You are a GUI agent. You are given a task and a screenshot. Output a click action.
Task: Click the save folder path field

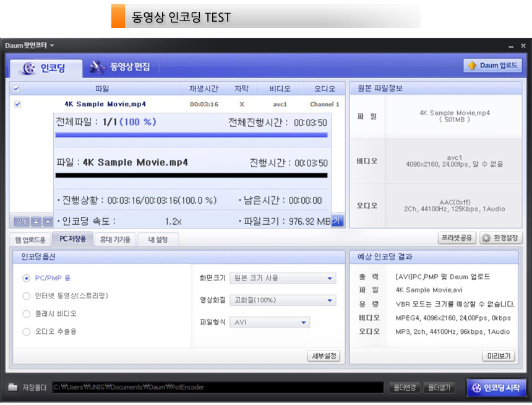217,388
